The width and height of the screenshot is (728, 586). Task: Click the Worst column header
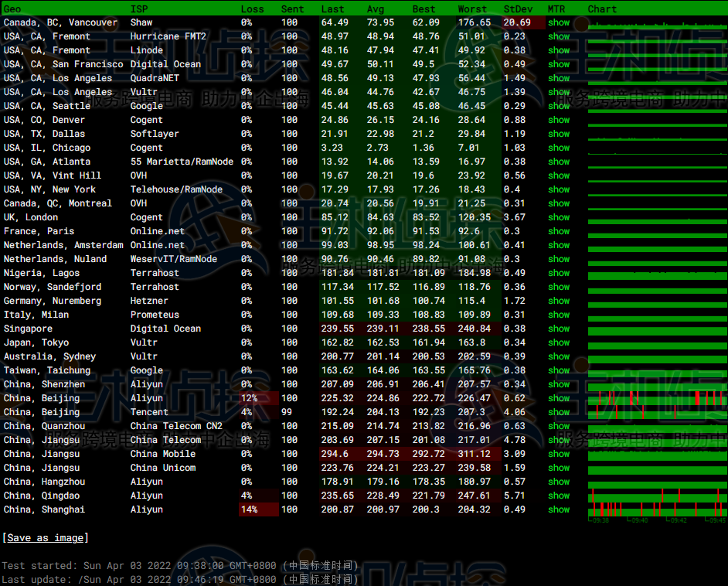click(472, 9)
